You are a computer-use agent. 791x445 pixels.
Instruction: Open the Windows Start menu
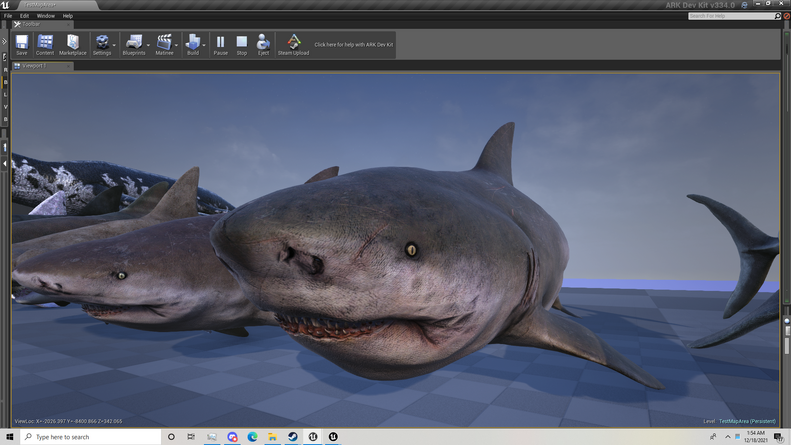coord(9,437)
